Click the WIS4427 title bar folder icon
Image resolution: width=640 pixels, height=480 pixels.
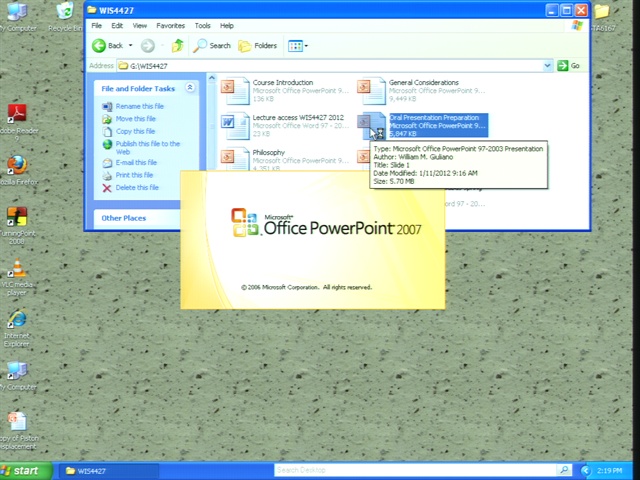[x=92, y=10]
